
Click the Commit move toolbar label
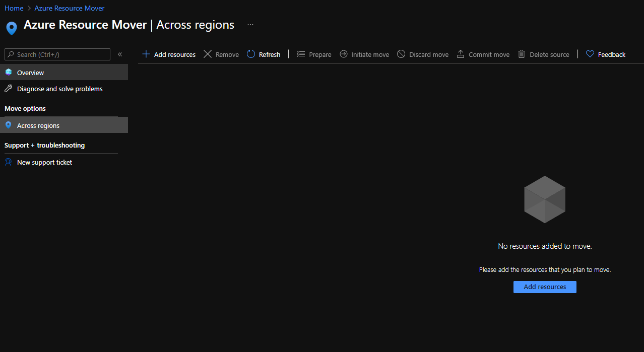click(489, 54)
